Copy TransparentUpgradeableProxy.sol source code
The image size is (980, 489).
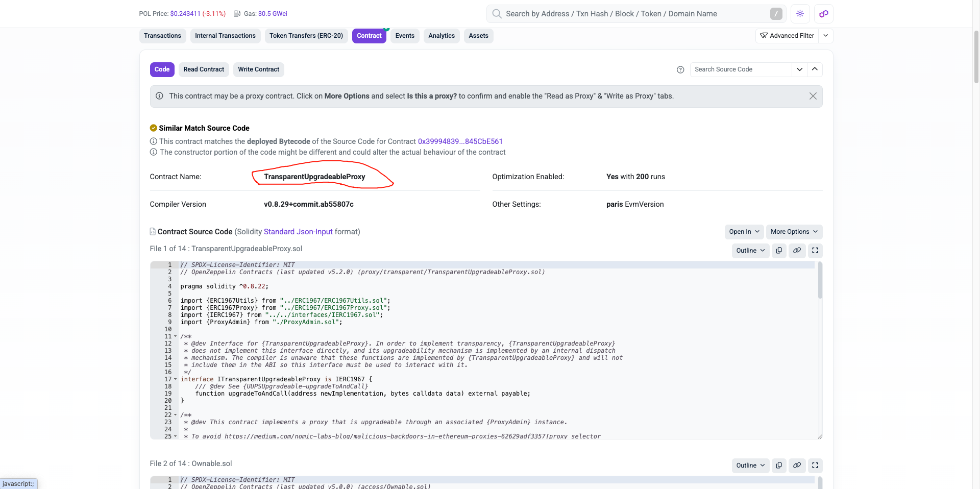click(x=779, y=251)
